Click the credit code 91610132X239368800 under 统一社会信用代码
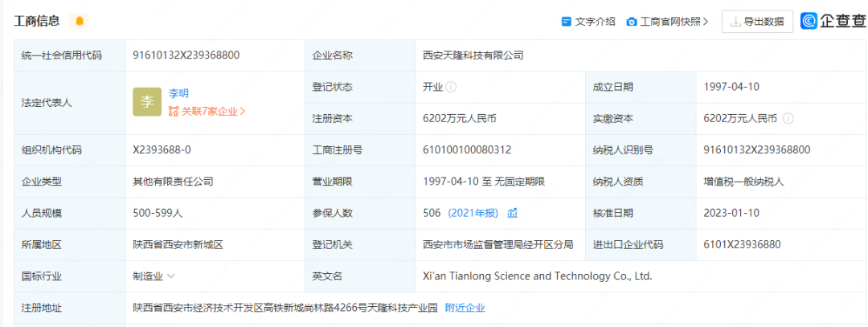 pos(186,55)
